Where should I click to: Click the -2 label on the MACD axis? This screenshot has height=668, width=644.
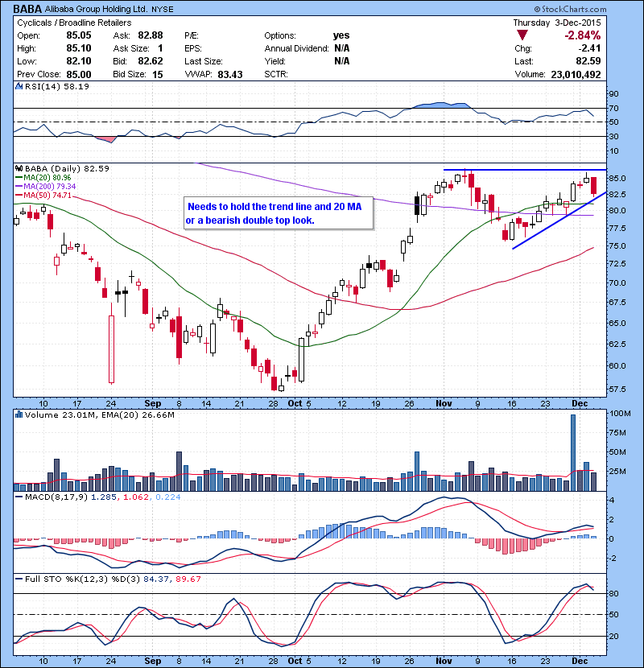coord(612,558)
